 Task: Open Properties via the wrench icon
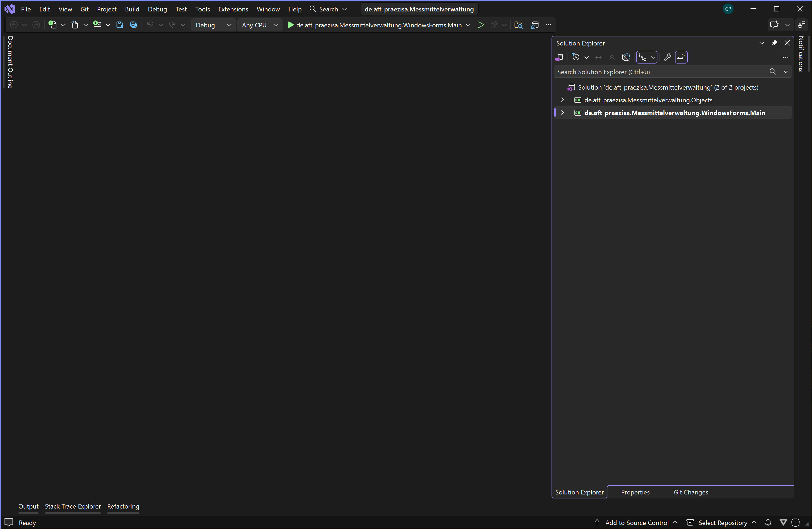(x=667, y=57)
